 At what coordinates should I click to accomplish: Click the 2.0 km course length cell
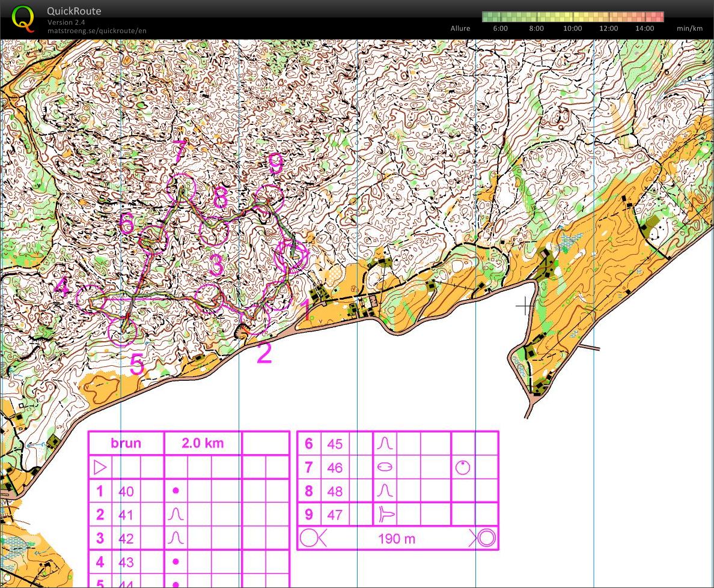point(203,443)
